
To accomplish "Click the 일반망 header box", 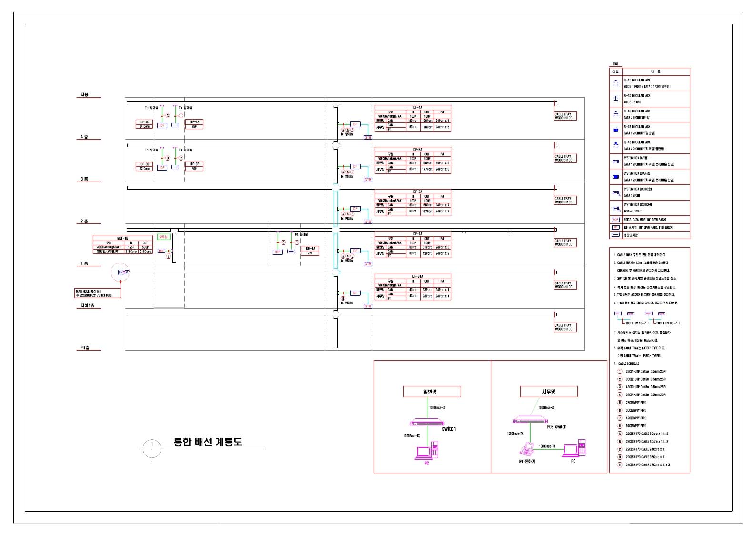I will pos(432,392).
